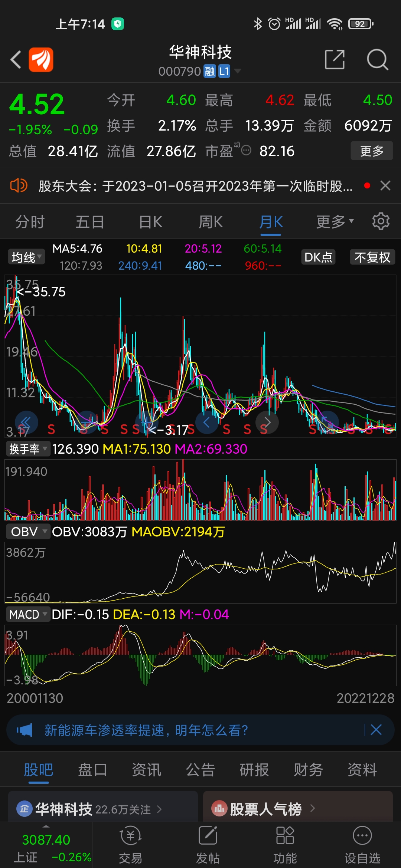Tap the Wi-Fi status icon

[335, 24]
